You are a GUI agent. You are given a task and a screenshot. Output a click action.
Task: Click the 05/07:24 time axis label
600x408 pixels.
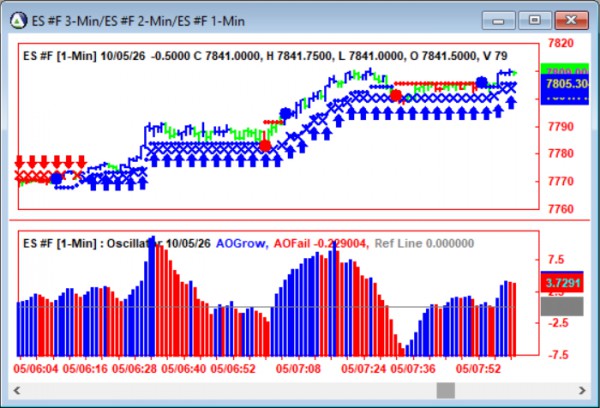[364, 369]
